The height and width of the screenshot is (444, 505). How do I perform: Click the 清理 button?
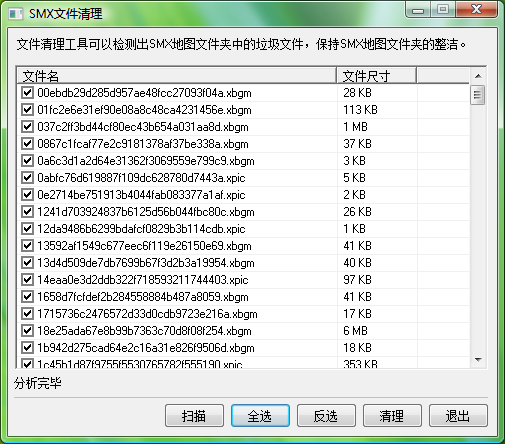tap(392, 416)
